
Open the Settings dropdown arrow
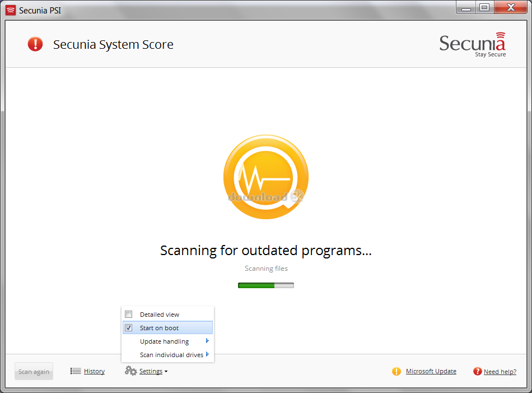(x=166, y=372)
